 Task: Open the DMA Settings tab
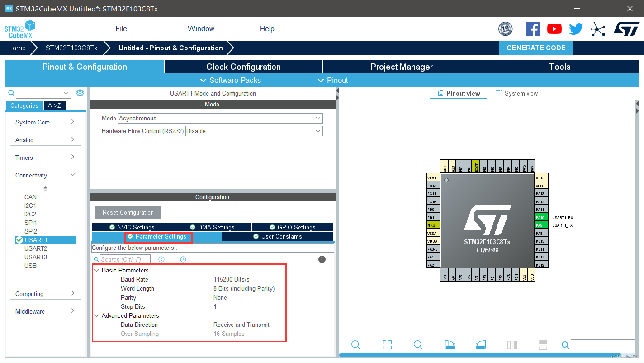[x=212, y=227]
